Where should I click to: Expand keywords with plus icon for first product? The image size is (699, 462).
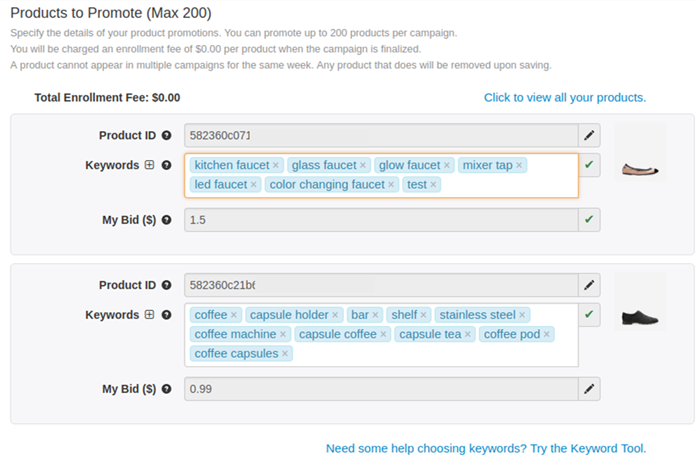[150, 165]
